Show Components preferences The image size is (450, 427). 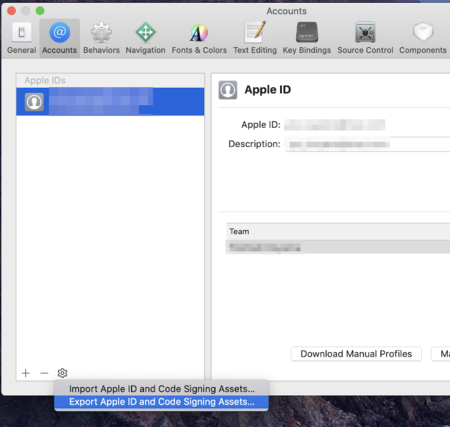pyautogui.click(x=423, y=38)
